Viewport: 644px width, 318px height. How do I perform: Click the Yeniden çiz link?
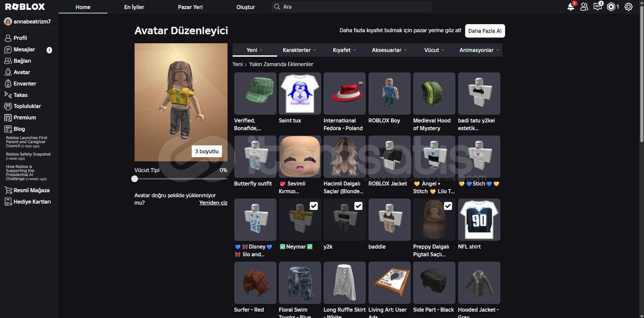(213, 203)
